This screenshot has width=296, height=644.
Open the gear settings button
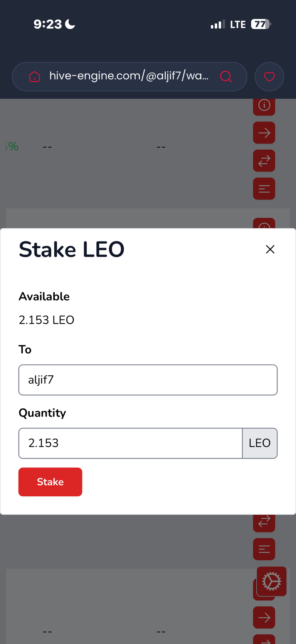pos(272,581)
